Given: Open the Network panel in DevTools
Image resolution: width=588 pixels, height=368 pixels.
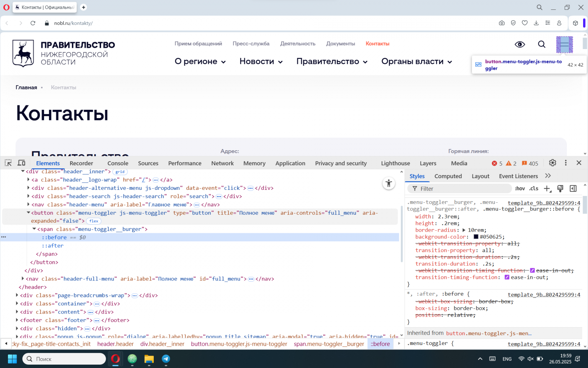Looking at the screenshot, I should coord(222,163).
